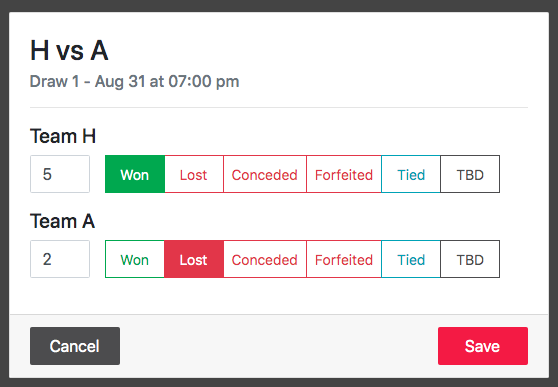Image resolution: width=558 pixels, height=387 pixels.
Task: Select Won for Team H
Action: click(x=135, y=174)
